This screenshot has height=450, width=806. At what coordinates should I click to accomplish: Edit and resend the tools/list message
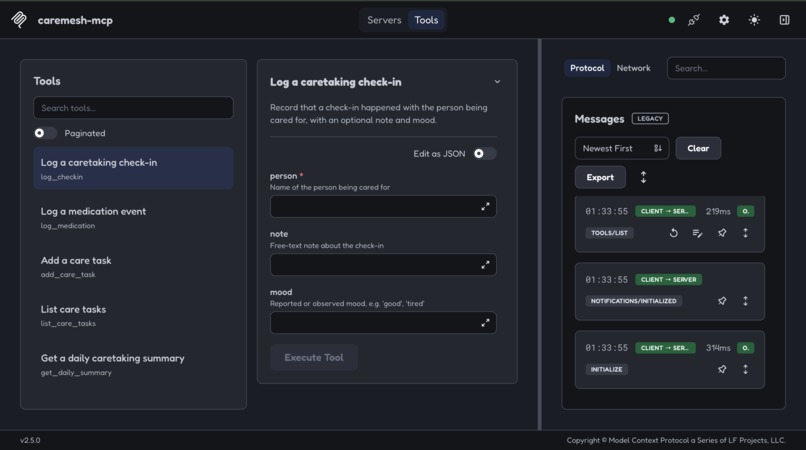697,233
